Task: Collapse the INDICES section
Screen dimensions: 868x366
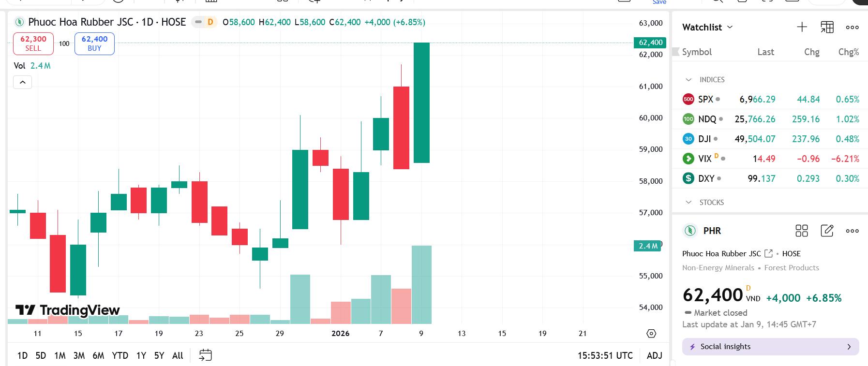Action: [689, 79]
